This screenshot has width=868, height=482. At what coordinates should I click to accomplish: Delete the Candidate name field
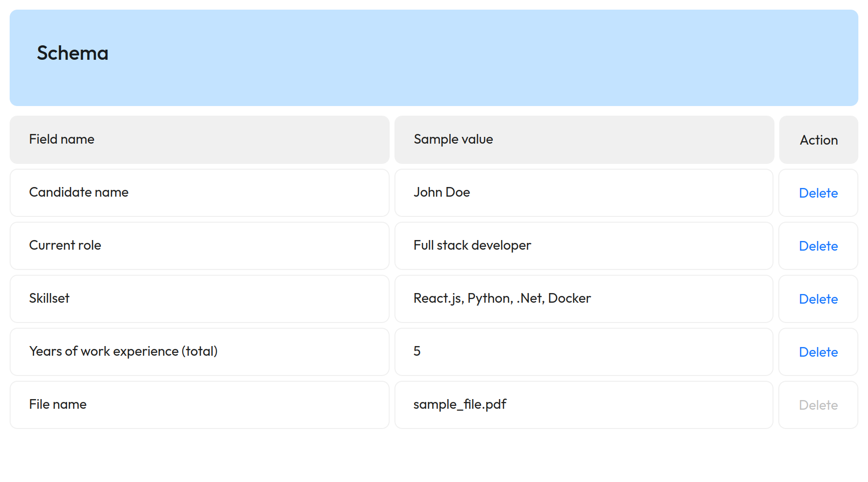click(x=818, y=193)
